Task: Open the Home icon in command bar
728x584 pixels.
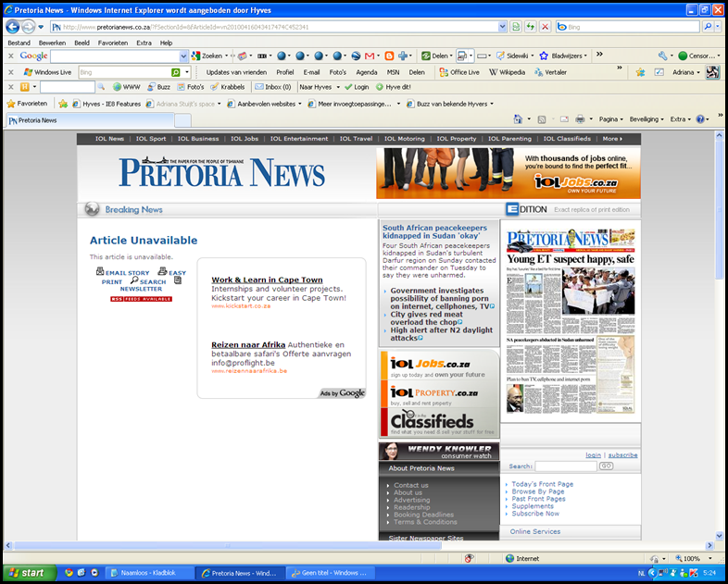Action: click(x=518, y=119)
